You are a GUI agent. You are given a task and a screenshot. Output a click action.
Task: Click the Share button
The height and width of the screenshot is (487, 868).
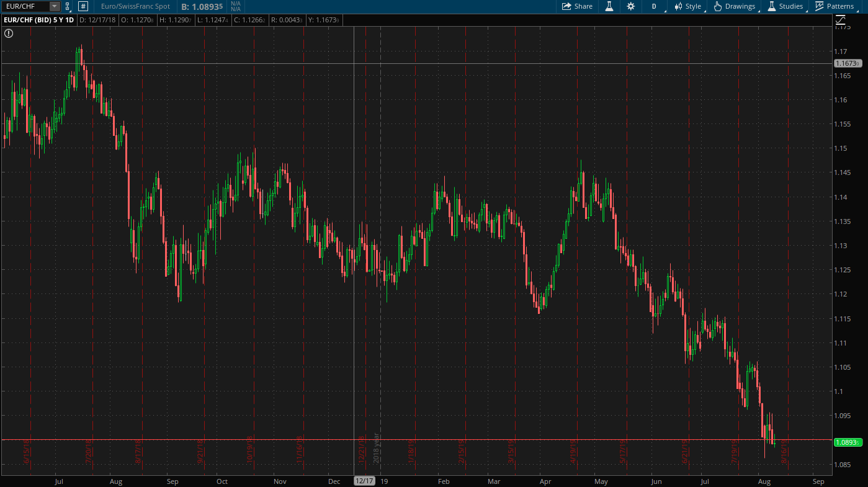click(x=577, y=6)
